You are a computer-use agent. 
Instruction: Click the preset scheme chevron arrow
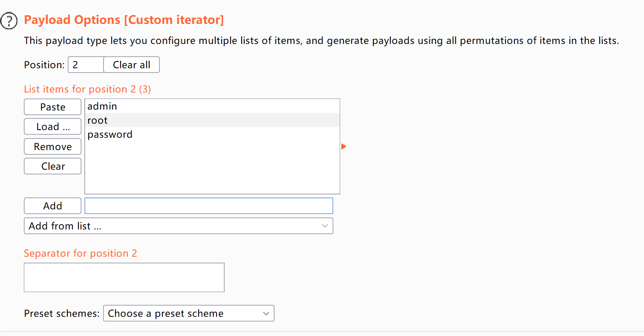tap(266, 313)
